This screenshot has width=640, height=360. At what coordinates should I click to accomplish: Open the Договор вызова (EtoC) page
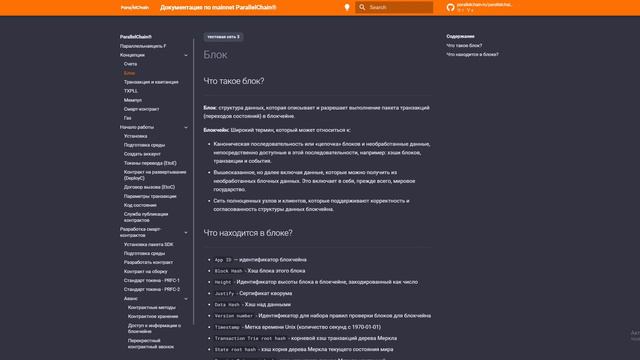149,187
